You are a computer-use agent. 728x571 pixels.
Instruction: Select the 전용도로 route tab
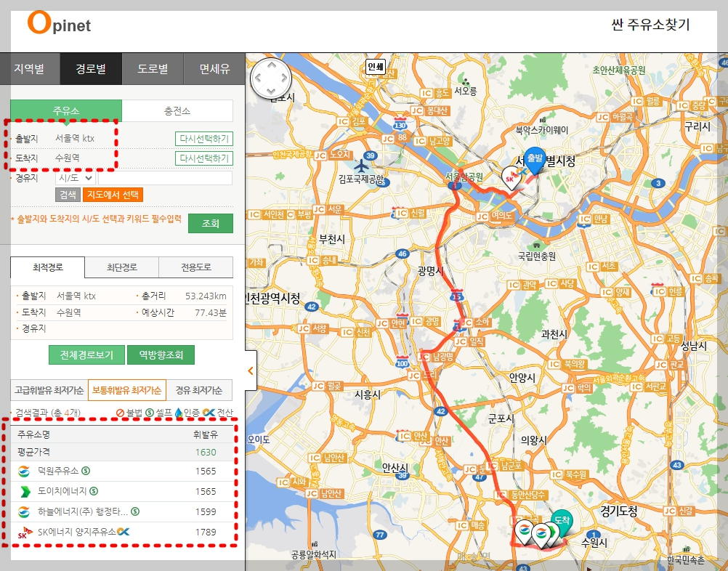coord(196,267)
